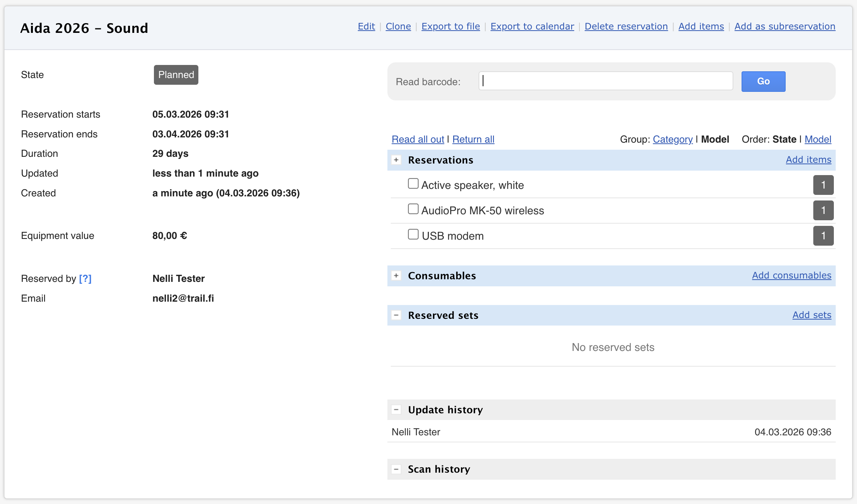This screenshot has width=857, height=504.
Task: Focus the Read barcode input field
Action: [x=605, y=81]
